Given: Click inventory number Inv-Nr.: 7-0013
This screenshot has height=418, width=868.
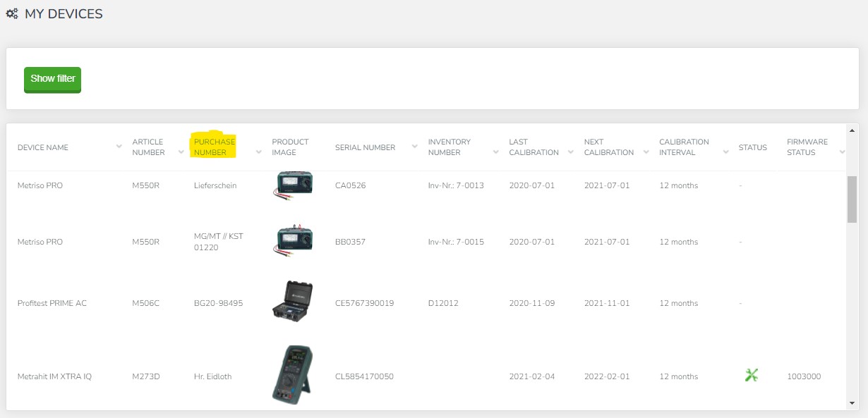Looking at the screenshot, I should click(456, 185).
